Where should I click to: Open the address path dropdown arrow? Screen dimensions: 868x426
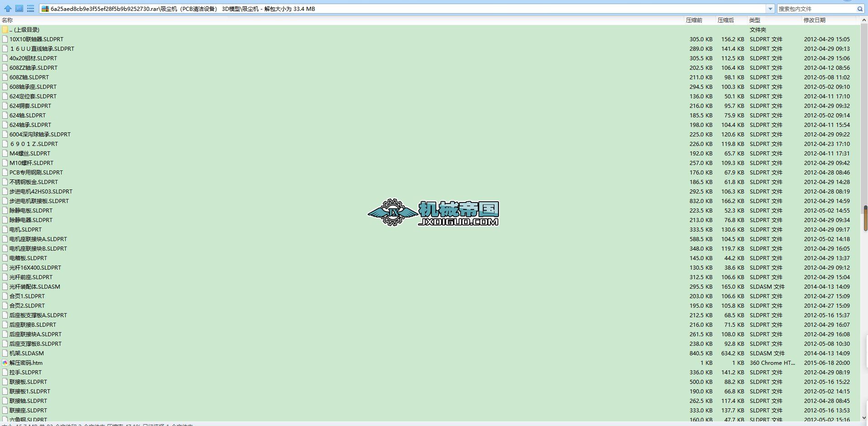point(770,9)
